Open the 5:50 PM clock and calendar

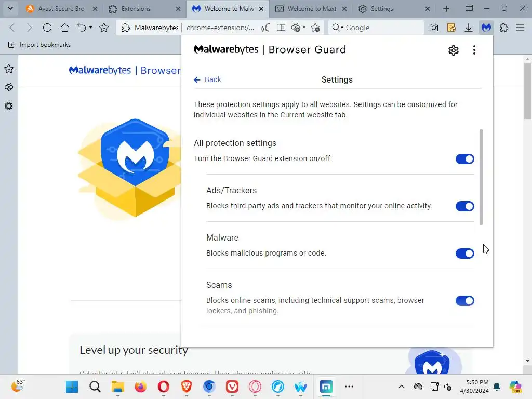(x=474, y=387)
